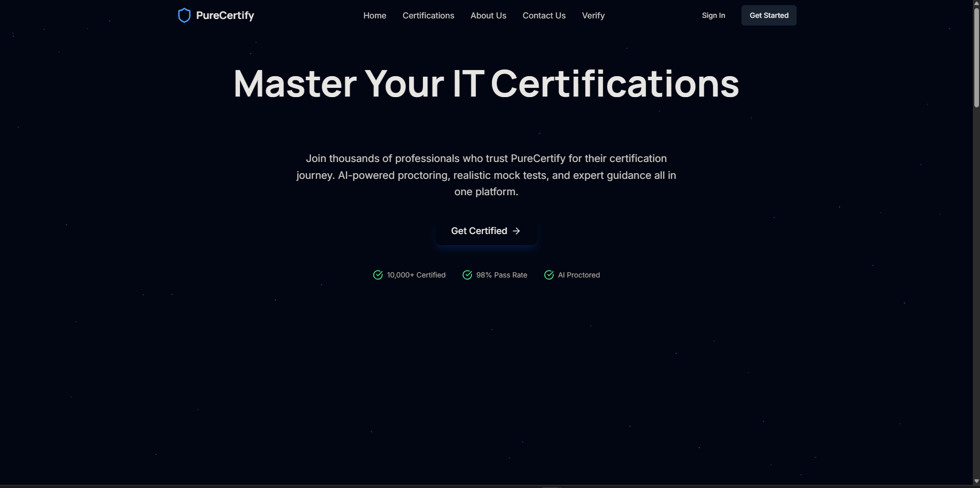Click the checkmark icon beside AI Proctored
The width and height of the screenshot is (980, 488).
549,275
